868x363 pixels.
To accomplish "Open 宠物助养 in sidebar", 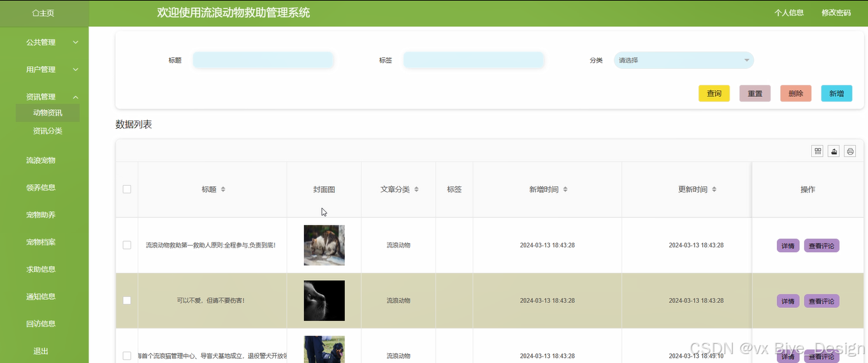I will coord(41,215).
